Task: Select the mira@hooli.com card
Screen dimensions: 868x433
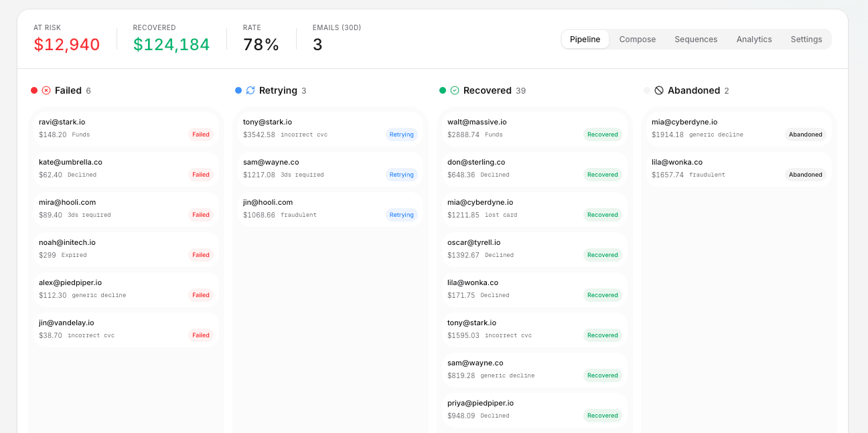Action: point(126,209)
